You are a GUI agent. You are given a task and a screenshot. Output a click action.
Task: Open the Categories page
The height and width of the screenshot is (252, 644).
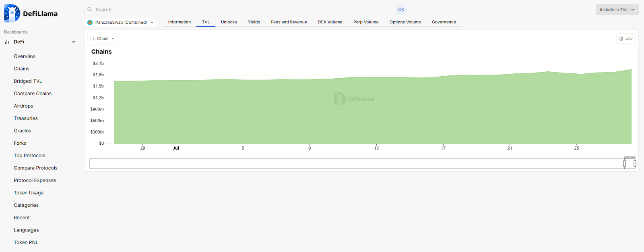(x=26, y=205)
